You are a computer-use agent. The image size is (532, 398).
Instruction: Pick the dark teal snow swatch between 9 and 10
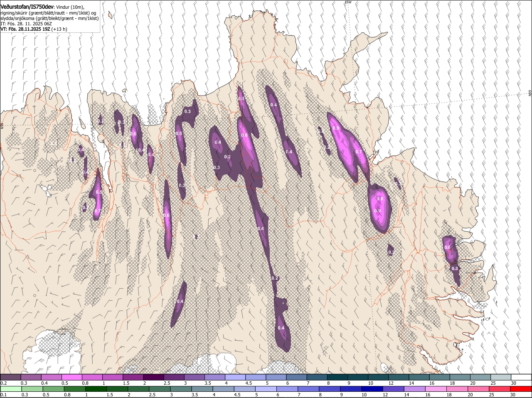pos(357,377)
